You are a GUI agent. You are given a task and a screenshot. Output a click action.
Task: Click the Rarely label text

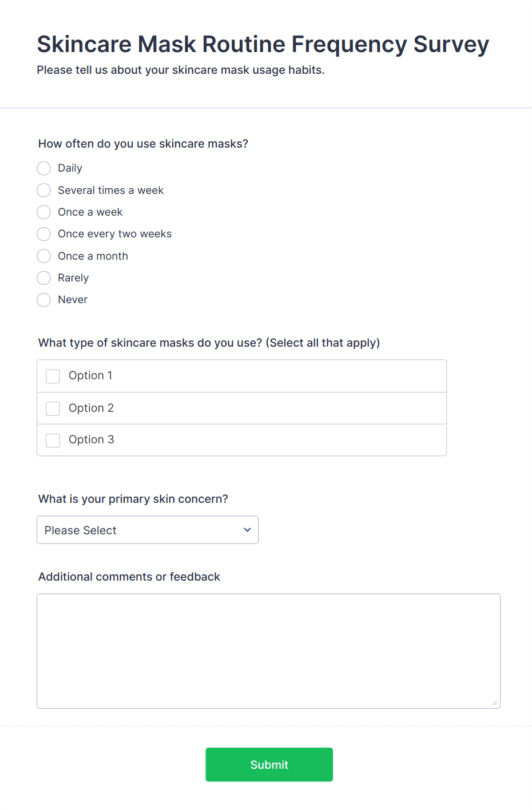click(x=73, y=278)
